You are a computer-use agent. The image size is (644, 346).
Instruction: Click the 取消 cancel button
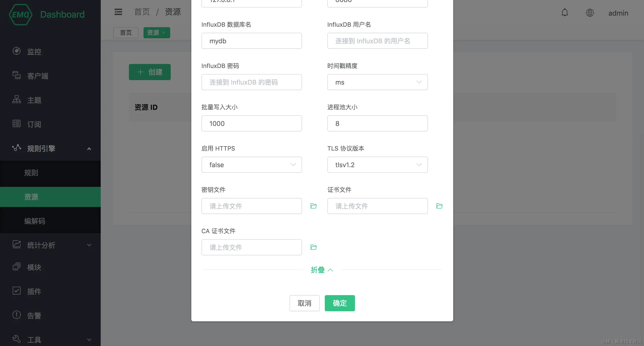pos(304,303)
